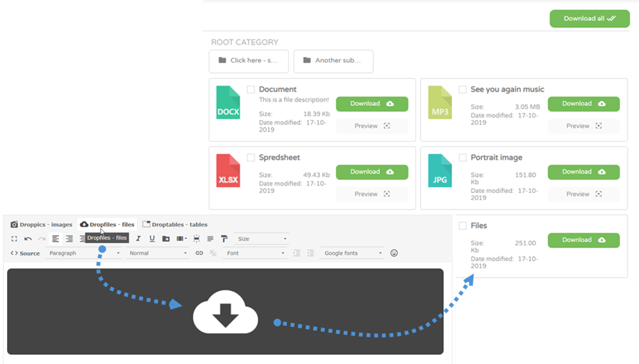Open the Google fonts dropdown
The height and width of the screenshot is (364, 639).
[x=353, y=254]
